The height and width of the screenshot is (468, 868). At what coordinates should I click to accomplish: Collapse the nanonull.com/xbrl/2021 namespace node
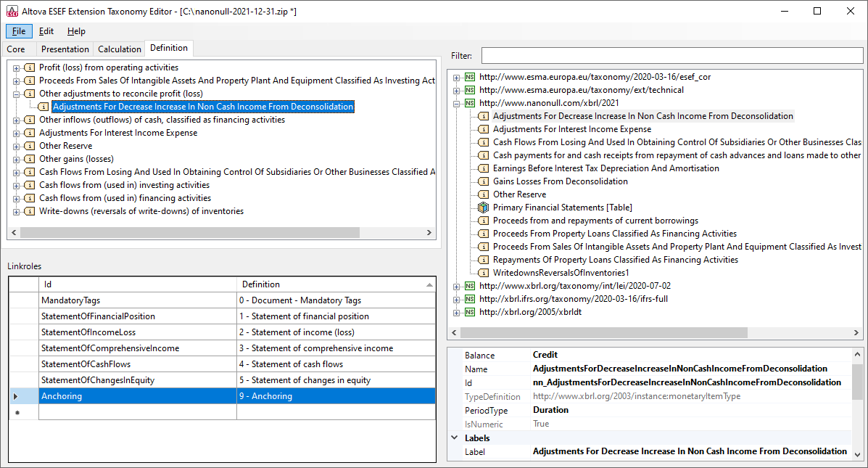point(456,104)
